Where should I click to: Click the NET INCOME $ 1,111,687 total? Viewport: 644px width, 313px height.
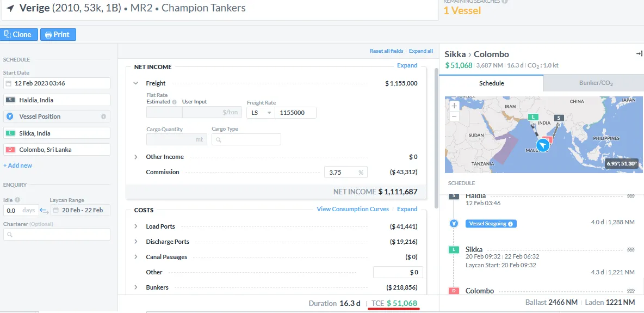pos(375,191)
